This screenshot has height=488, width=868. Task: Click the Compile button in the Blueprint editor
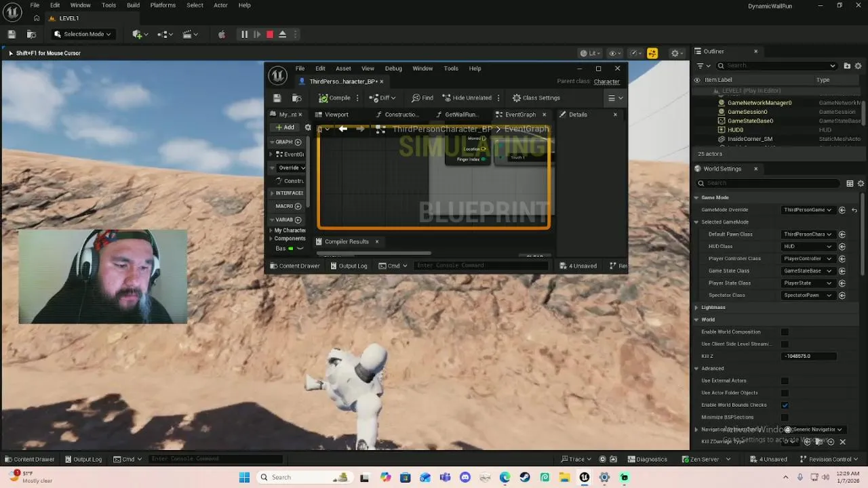pos(335,98)
